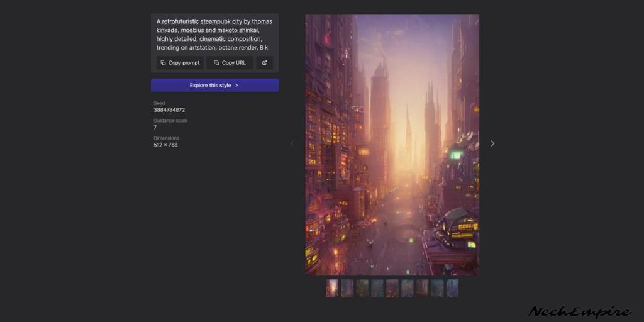The height and width of the screenshot is (322, 644).
Task: Select the first thumbnail under the image
Action: point(332,288)
